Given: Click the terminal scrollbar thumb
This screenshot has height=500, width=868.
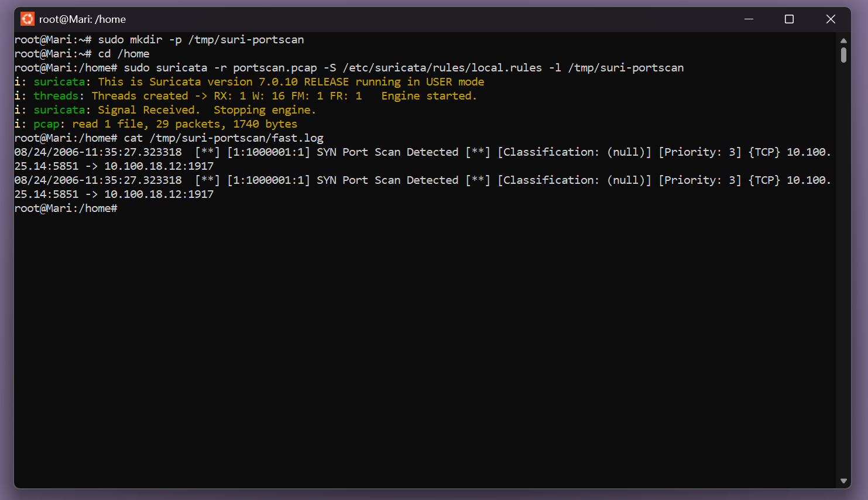Looking at the screenshot, I should click(x=843, y=55).
